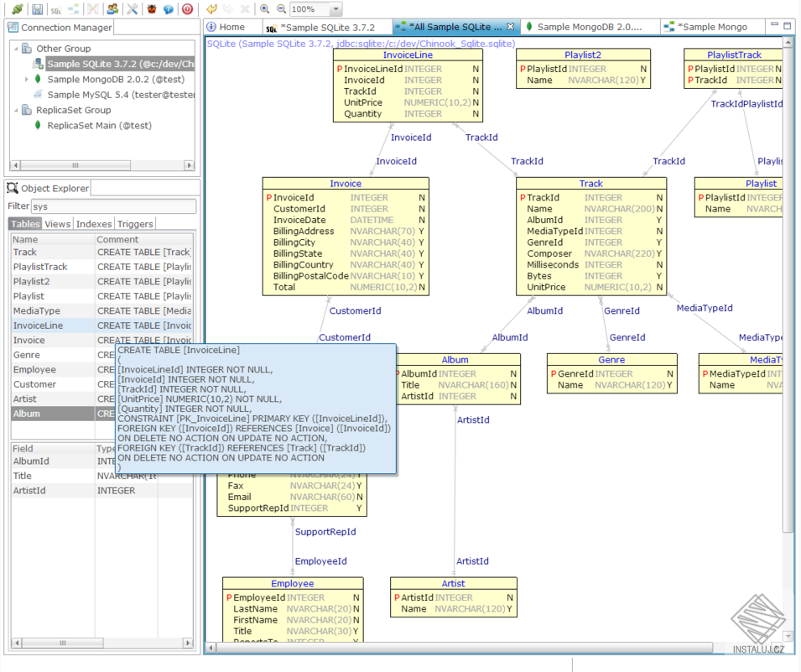The width and height of the screenshot is (801, 672).
Task: Select Sample SQLite 3.7.2 connection
Action: pos(121,64)
